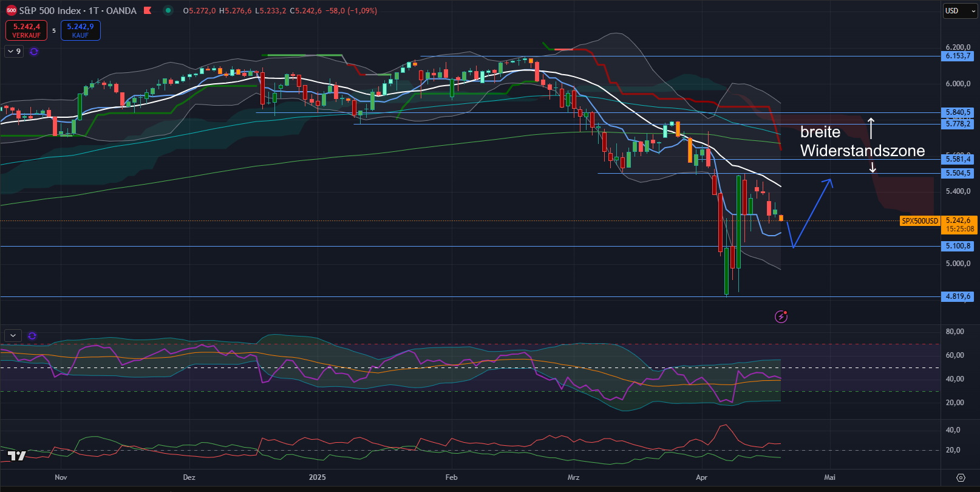
Task: Click the purple refresh icon beside indicator count
Action: click(x=34, y=52)
